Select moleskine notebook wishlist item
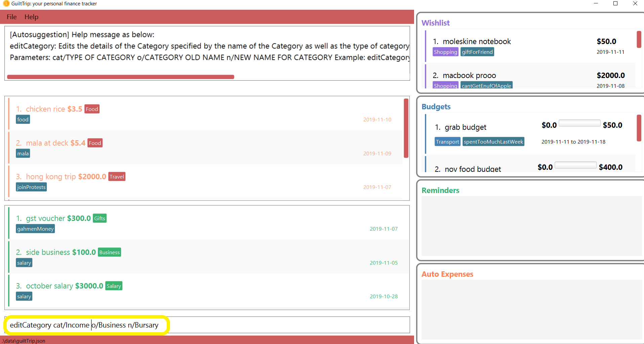This screenshot has height=344, width=644. pos(530,46)
